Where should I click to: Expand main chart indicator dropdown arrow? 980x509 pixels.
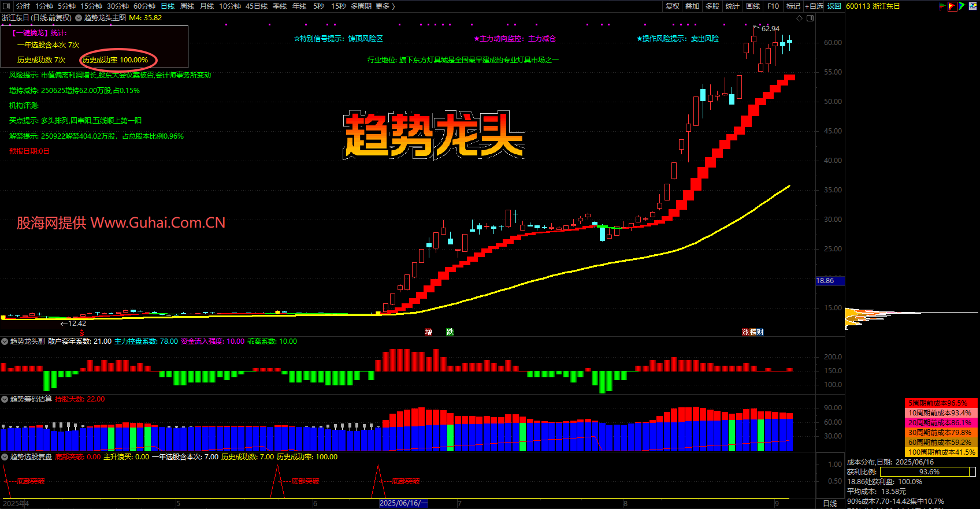(x=77, y=18)
